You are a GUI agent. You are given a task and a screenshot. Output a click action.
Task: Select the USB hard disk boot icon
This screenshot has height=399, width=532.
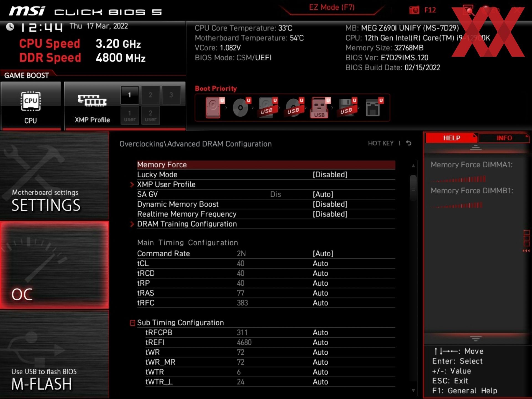click(x=268, y=108)
